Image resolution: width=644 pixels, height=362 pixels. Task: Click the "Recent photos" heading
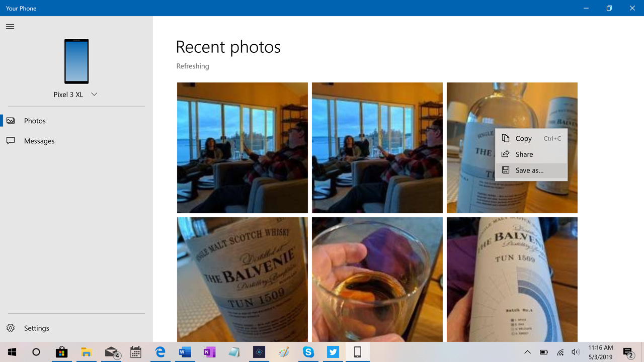(228, 47)
